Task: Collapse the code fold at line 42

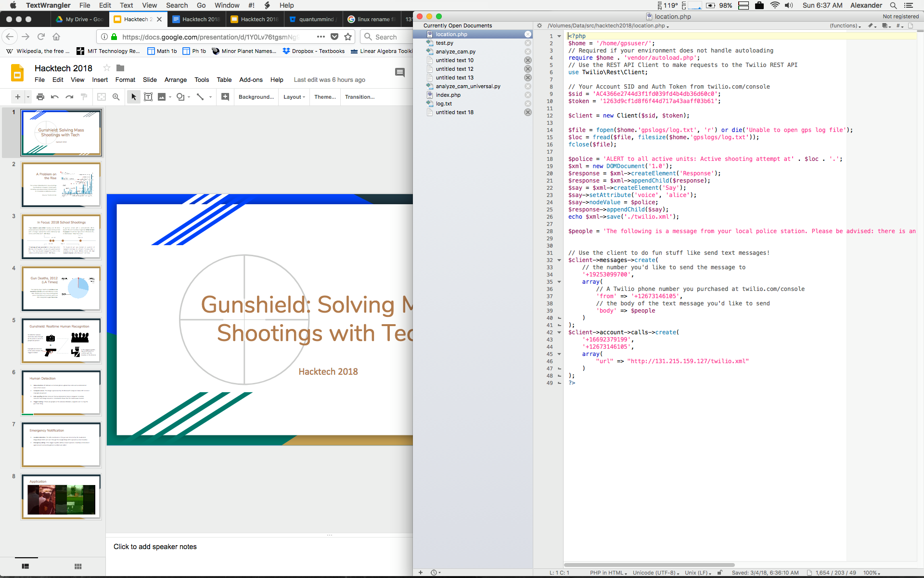Action: (x=559, y=332)
